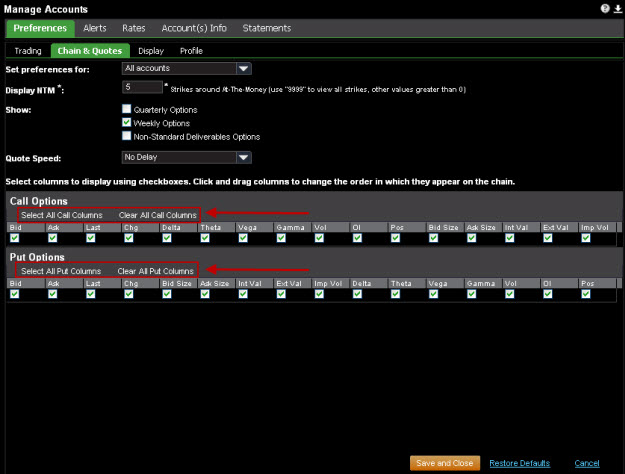
Task: Toggle the Call Options Theta checkbox
Action: tap(205, 238)
